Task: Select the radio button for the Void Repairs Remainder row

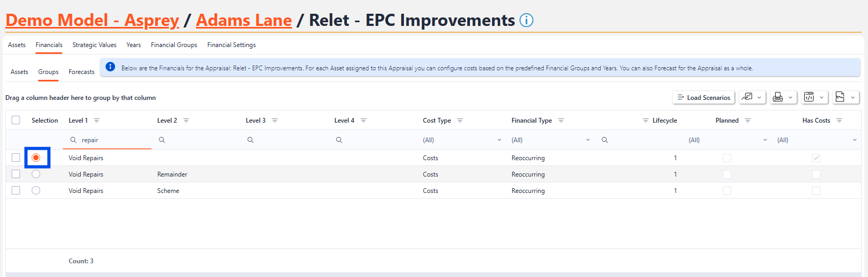Action: 36,174
